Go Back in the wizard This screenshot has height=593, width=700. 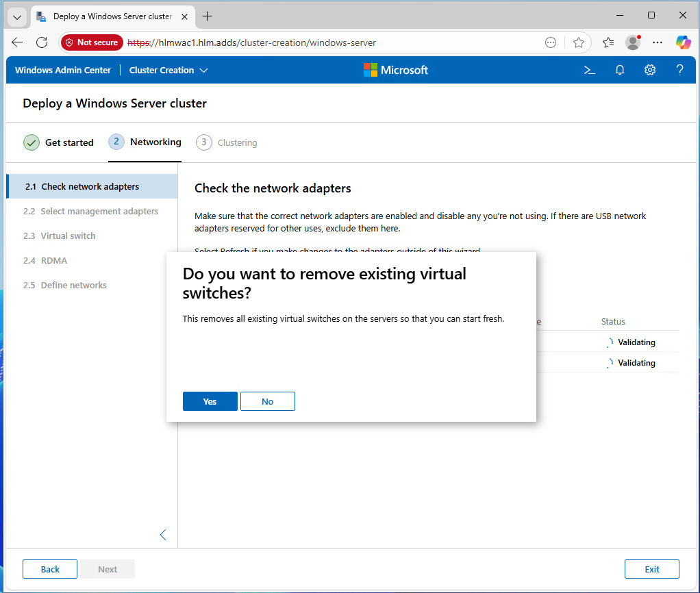50,569
